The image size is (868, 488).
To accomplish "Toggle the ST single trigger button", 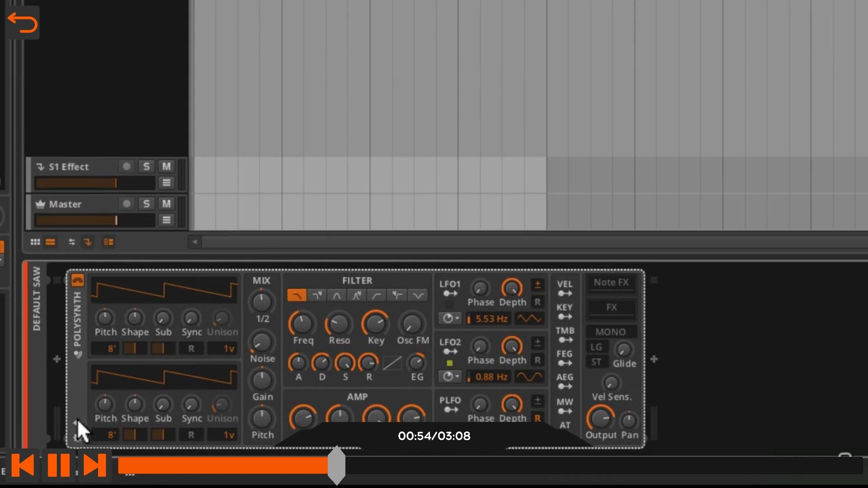I will 596,362.
